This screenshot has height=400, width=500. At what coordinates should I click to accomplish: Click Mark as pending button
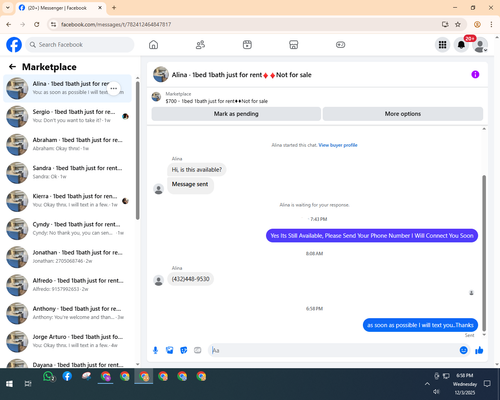[236, 114]
